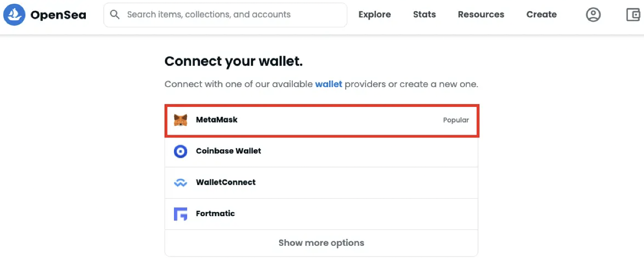Choose the Coinbase Wallet option
The width and height of the screenshot is (644, 259).
[322, 151]
